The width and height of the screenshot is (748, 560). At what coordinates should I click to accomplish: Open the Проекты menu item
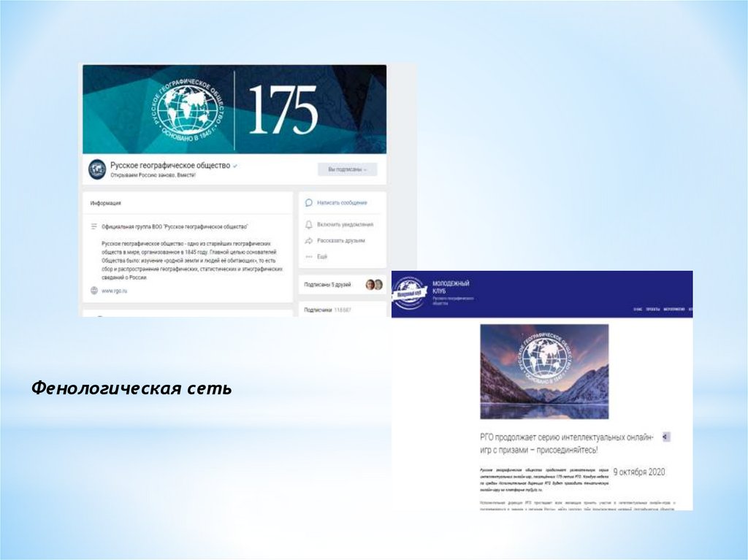(x=652, y=310)
